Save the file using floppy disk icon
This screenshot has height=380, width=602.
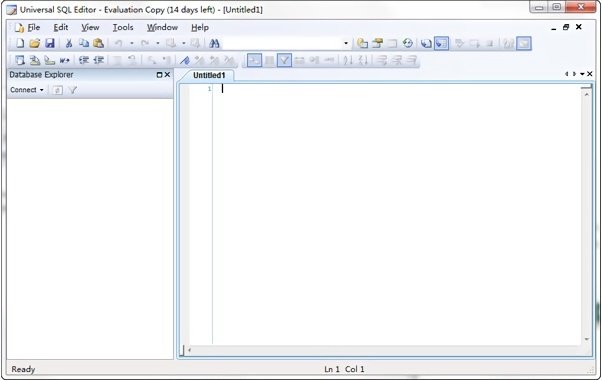(x=50, y=43)
